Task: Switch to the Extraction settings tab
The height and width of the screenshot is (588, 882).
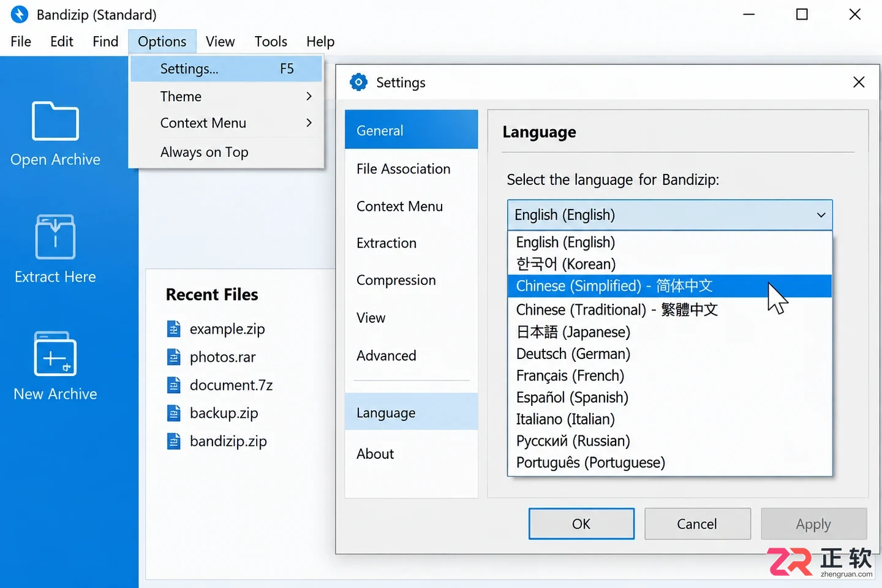Action: click(411, 243)
